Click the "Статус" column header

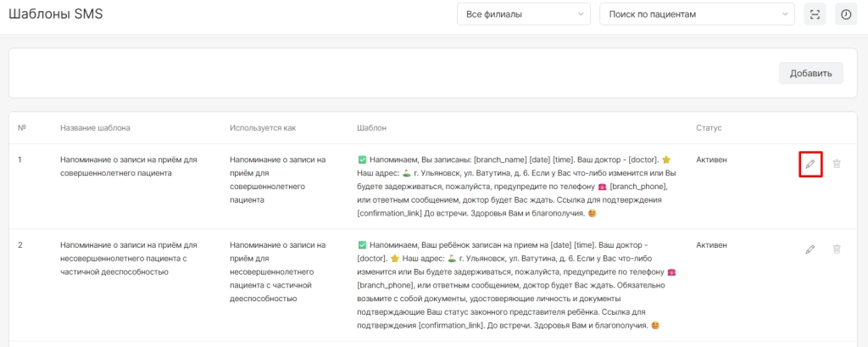710,128
